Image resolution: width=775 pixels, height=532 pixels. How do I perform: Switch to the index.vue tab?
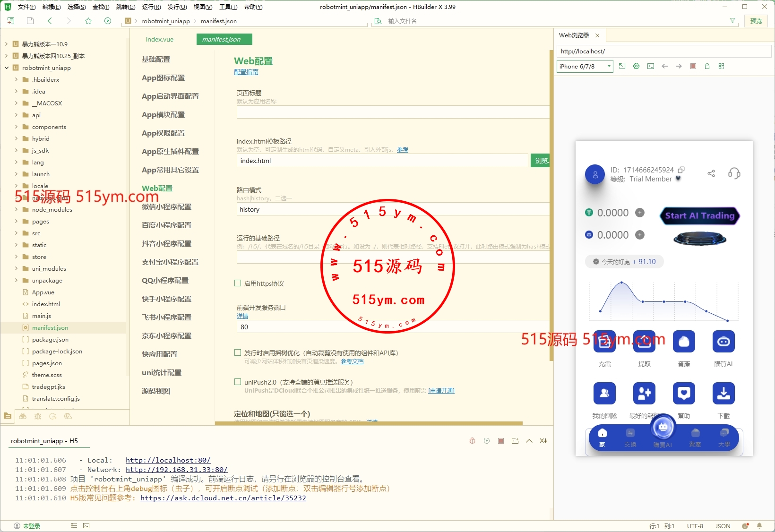[x=160, y=39]
